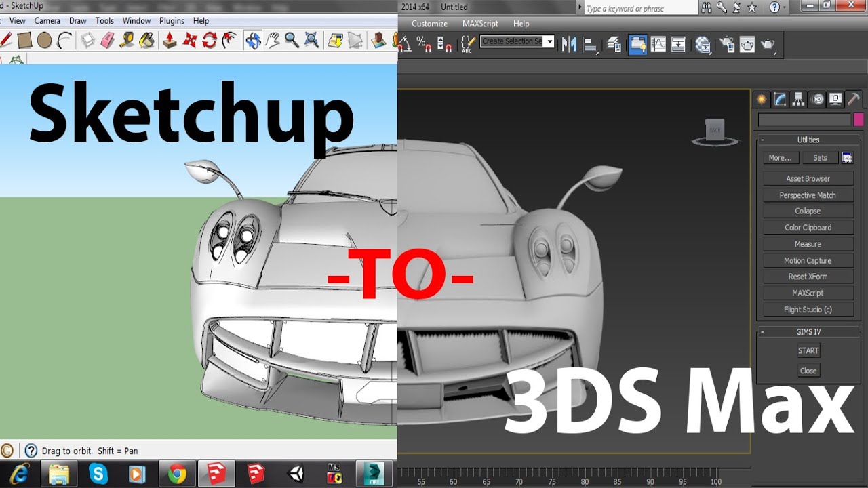Click the Sets button in Utilities
868x488 pixels.
pos(820,158)
